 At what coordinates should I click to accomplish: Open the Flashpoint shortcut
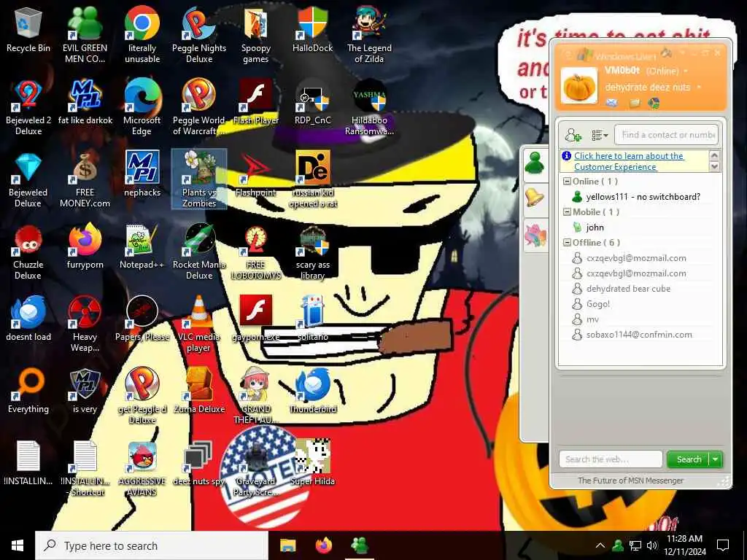point(256,174)
